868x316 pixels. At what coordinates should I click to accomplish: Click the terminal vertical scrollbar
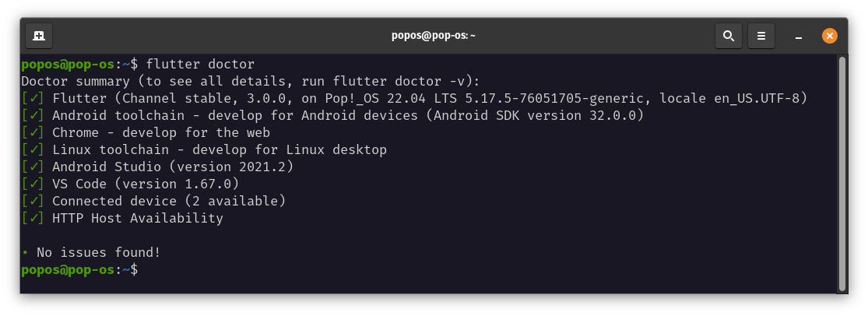pyautogui.click(x=842, y=174)
